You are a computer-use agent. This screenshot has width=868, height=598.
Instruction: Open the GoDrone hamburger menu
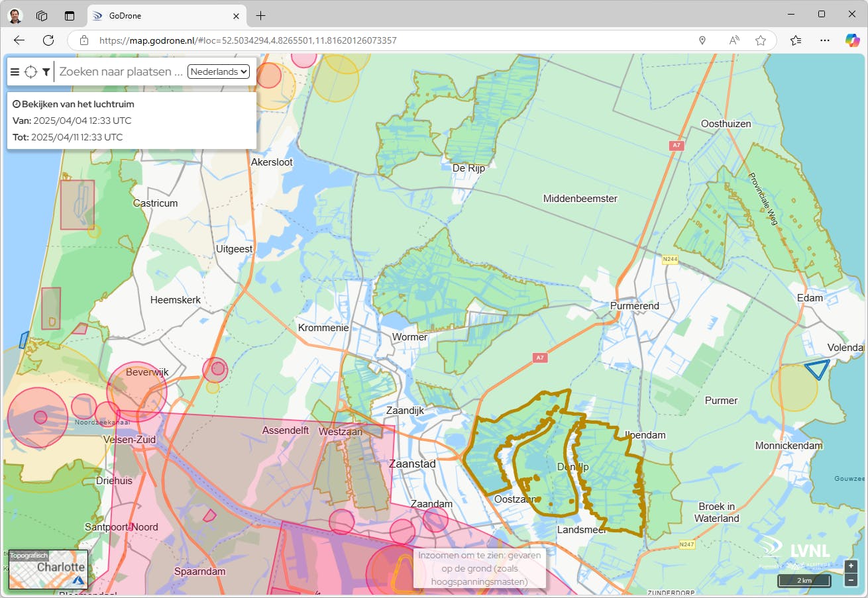(15, 72)
